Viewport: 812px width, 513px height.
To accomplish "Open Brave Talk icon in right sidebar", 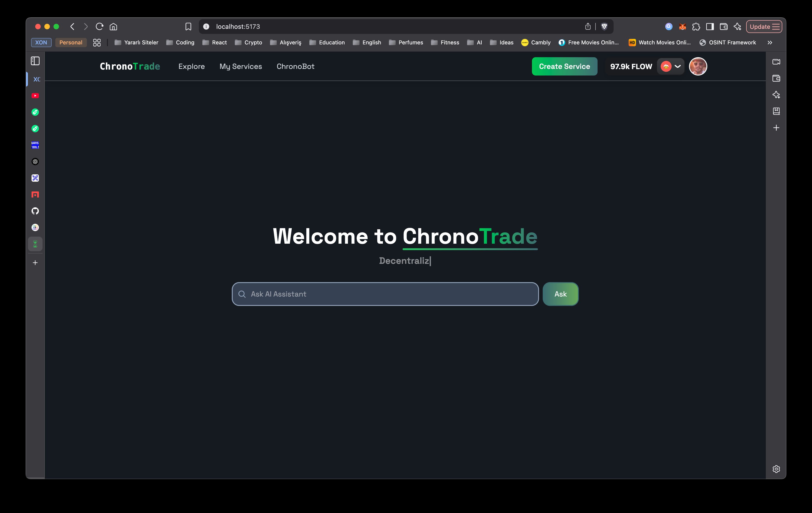I will 776,61.
